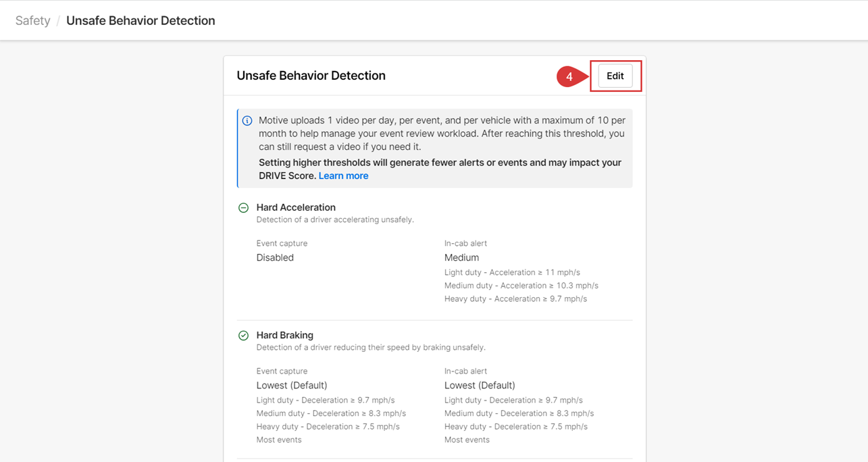Open the Learn more link
The image size is (868, 462).
click(343, 176)
